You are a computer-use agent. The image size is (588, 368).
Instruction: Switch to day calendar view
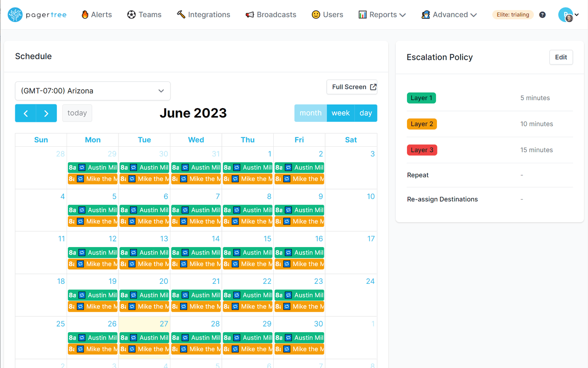coord(366,113)
